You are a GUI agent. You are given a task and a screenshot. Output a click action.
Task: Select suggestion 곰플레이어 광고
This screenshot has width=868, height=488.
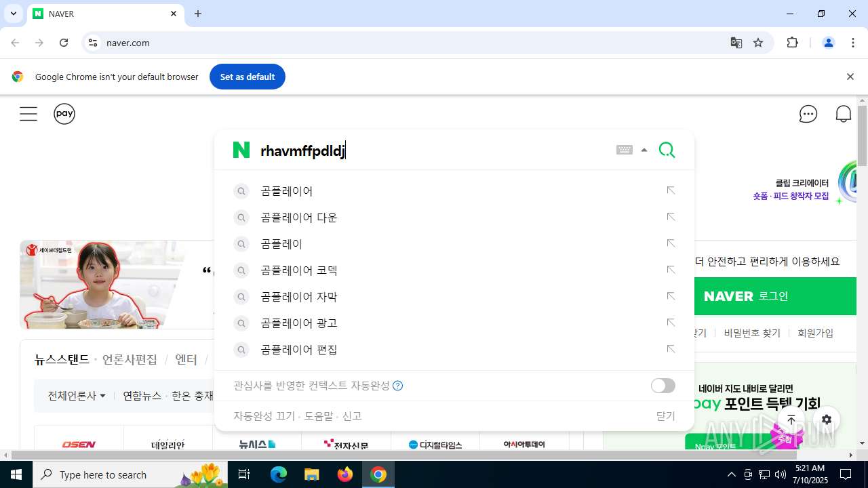click(x=299, y=323)
